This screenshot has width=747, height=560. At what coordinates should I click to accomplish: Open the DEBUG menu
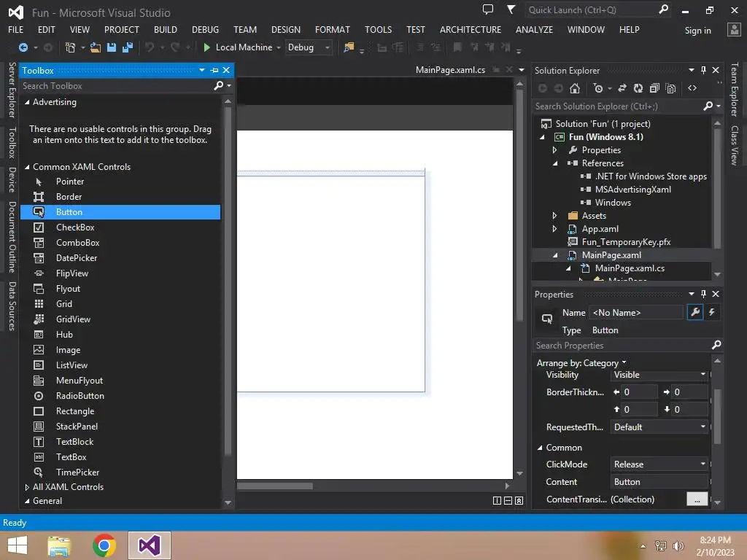pos(205,29)
